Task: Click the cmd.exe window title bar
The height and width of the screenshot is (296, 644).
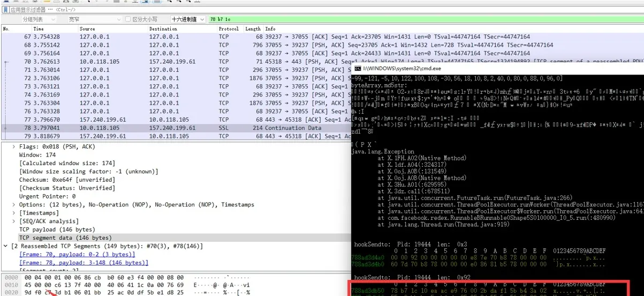Action: 497,69
